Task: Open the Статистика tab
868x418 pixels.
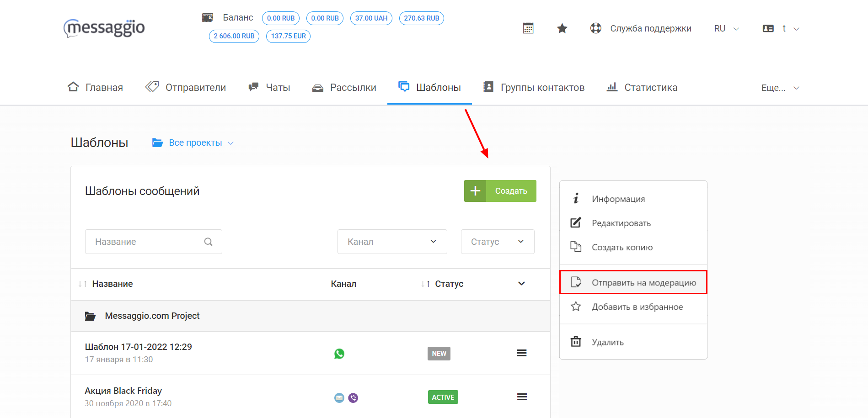Action: point(642,87)
